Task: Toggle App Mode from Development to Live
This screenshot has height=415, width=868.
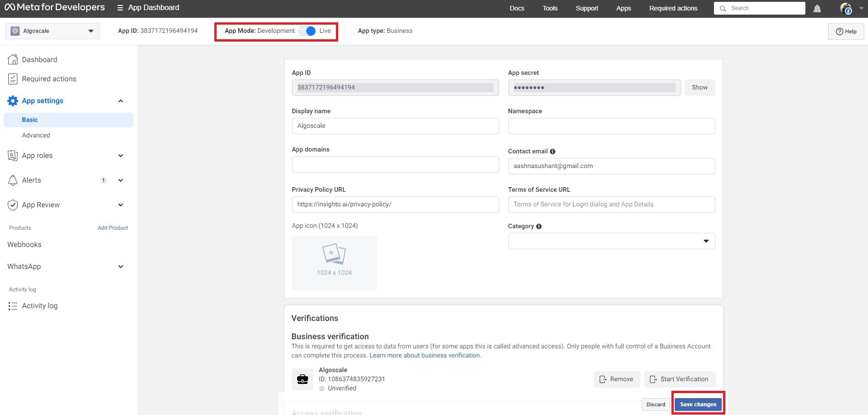Action: 307,31
